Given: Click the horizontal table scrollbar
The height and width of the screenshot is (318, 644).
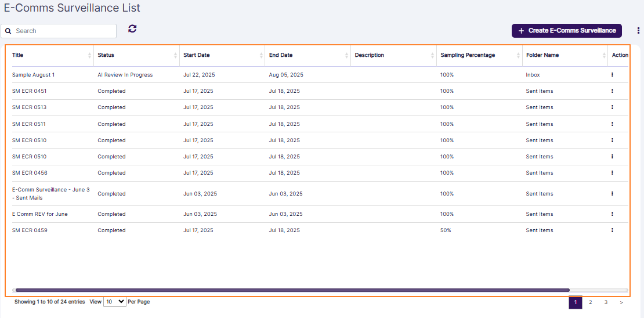Looking at the screenshot, I should tap(292, 290).
